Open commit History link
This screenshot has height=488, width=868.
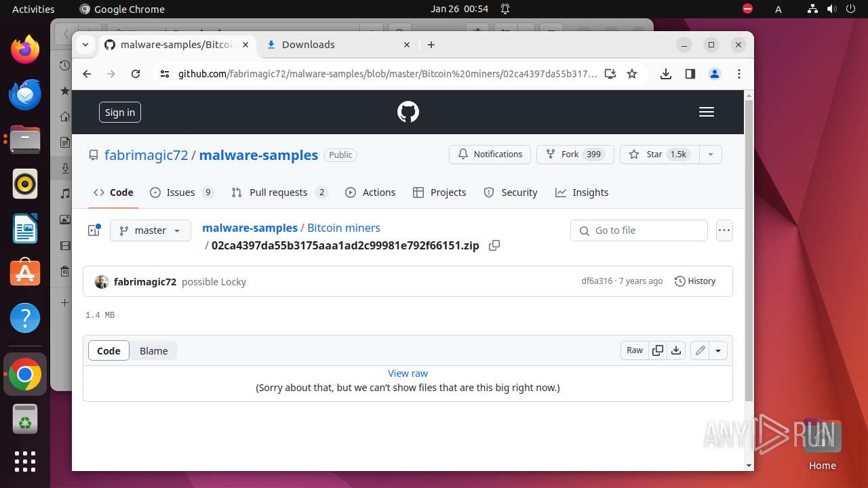695,281
